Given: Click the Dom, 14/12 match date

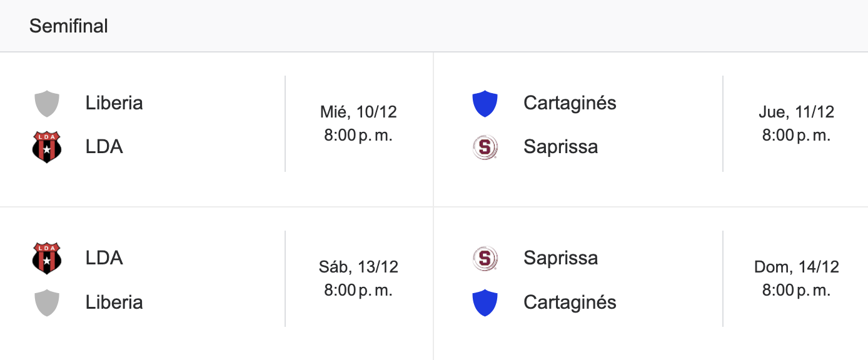Looking at the screenshot, I should pos(796,267).
